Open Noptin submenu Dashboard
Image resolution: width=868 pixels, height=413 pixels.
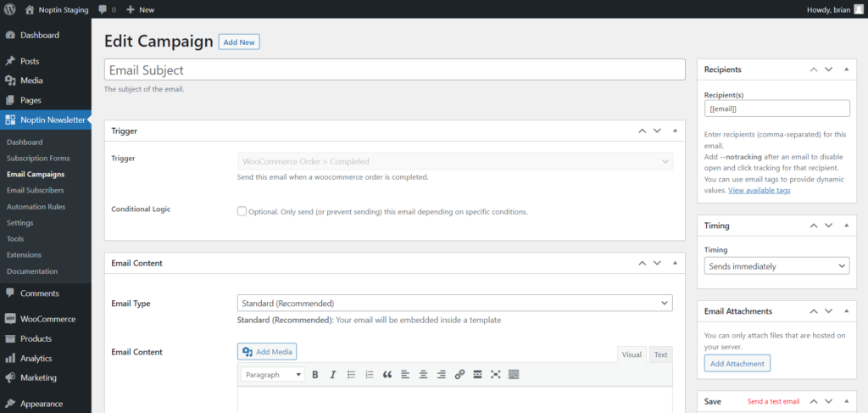[25, 142]
